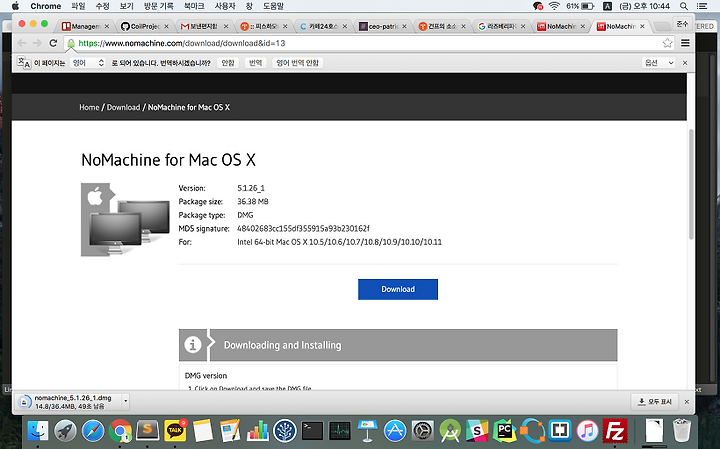
Task: Open the Apple menu
Action: (15, 6)
